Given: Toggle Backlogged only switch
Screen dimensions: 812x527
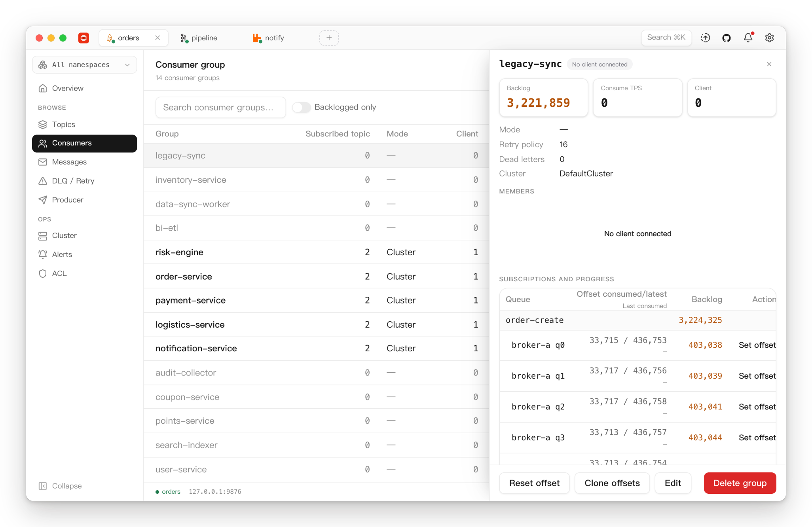Looking at the screenshot, I should point(302,108).
